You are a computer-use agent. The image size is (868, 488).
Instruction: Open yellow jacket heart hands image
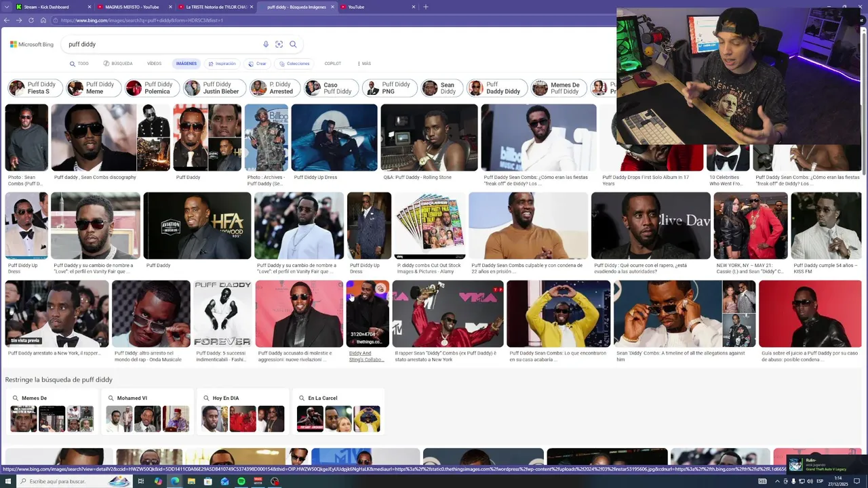(558, 314)
